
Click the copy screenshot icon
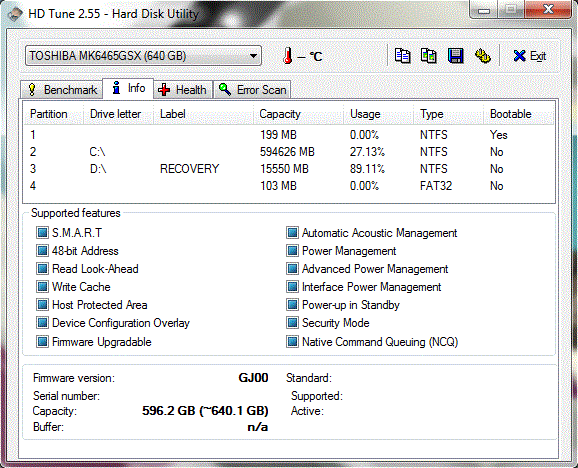pos(429,56)
